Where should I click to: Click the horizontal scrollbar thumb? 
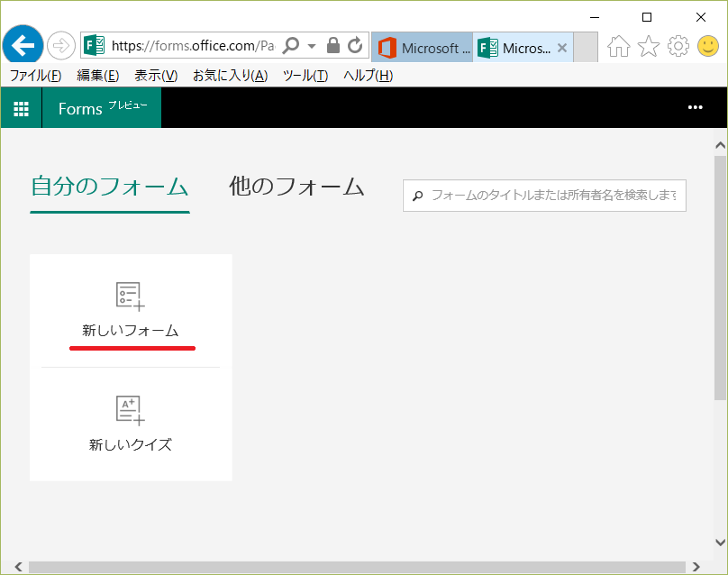coord(357,567)
